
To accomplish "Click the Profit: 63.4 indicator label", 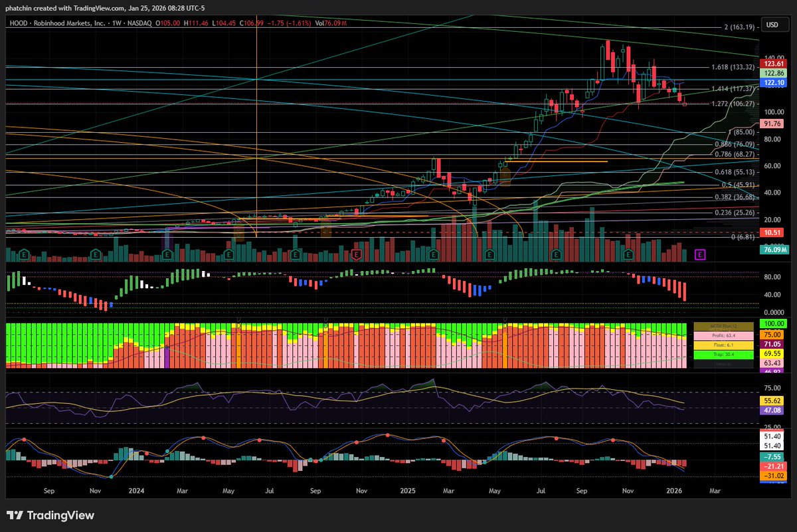I will pos(723,337).
